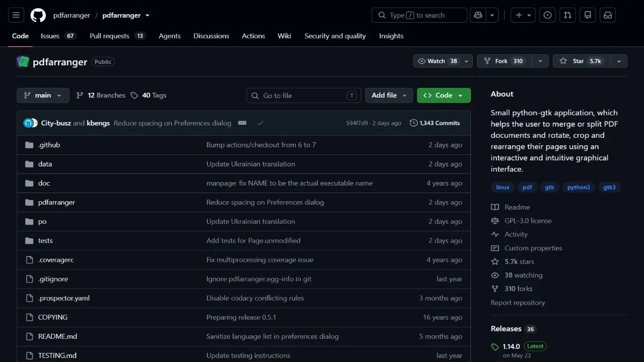The height and width of the screenshot is (362, 644).
Task: Focus the Go to file search field
Action: pos(304,96)
